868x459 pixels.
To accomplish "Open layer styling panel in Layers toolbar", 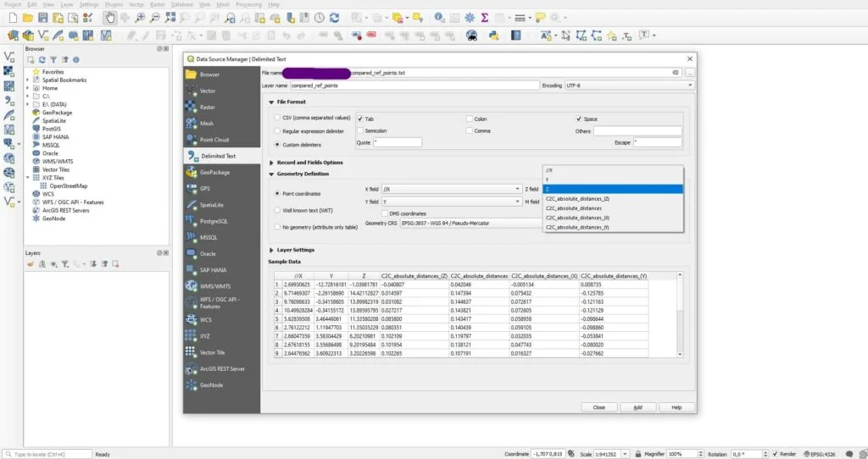I will 31,264.
